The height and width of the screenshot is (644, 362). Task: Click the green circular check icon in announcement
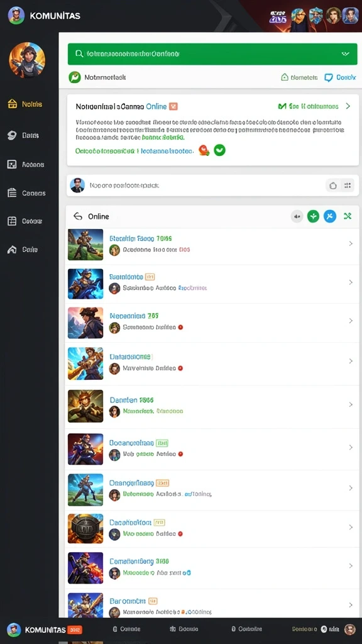pos(219,151)
